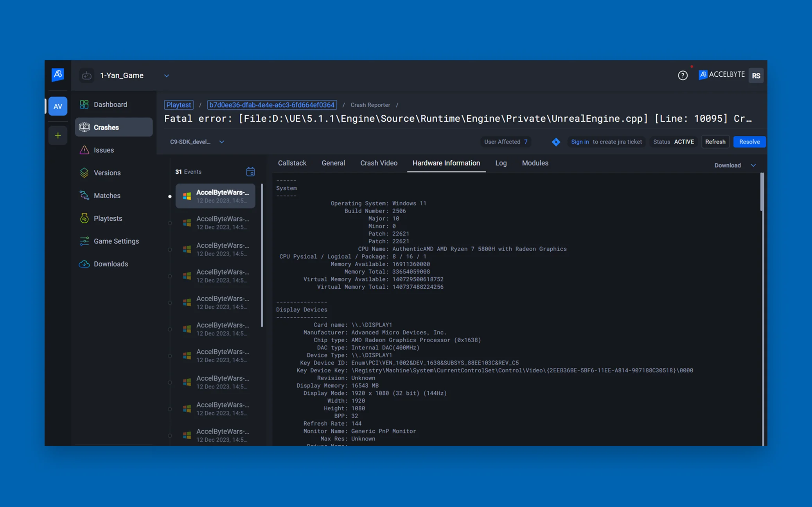
Task: Expand the 1-Yan_Game selector dropdown
Action: (167, 76)
